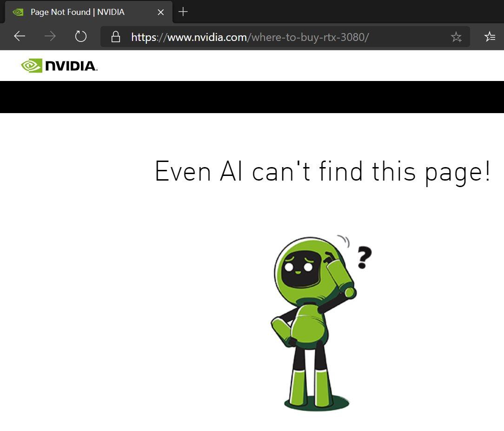Close the Page Not Found tab

161,12
